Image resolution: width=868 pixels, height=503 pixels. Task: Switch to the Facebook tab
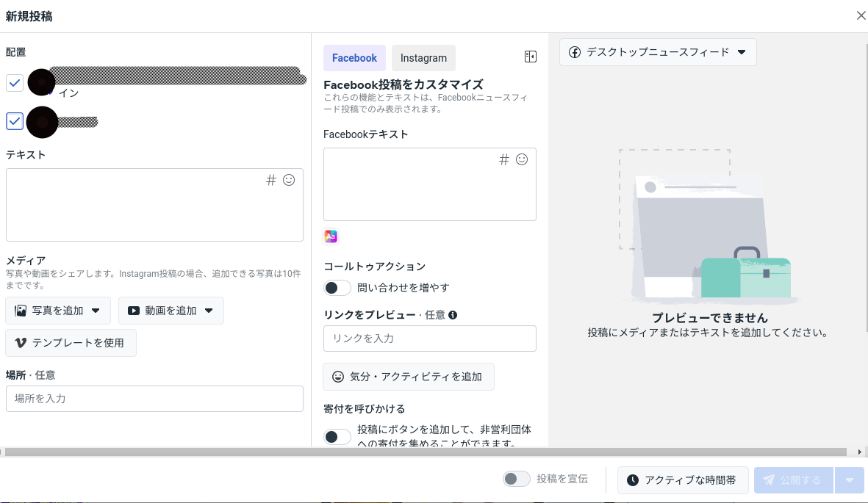tap(354, 58)
